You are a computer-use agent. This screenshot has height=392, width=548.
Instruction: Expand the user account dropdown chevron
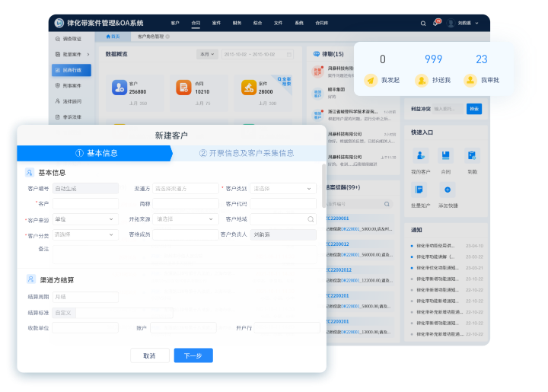[x=476, y=24]
